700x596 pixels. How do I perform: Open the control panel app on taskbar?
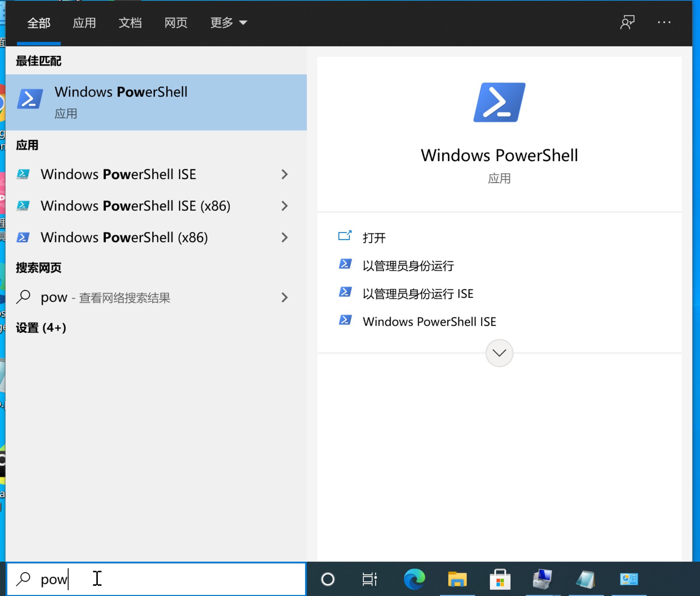(x=629, y=579)
